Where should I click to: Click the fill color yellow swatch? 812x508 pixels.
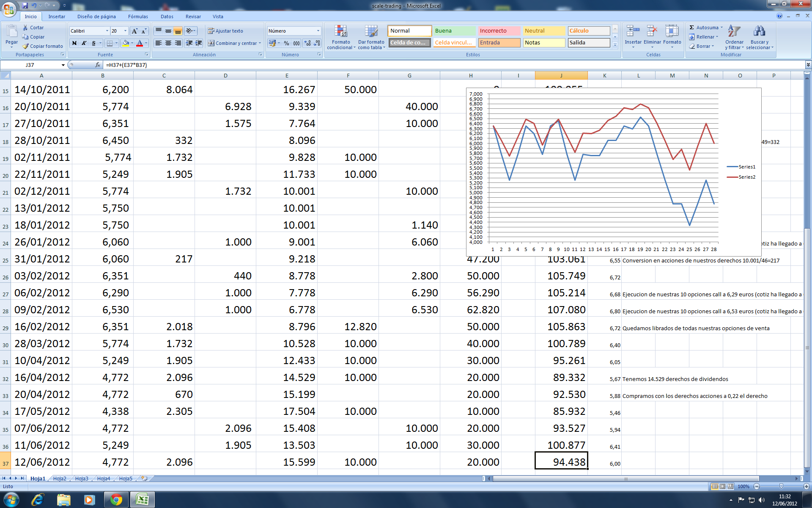[126, 43]
